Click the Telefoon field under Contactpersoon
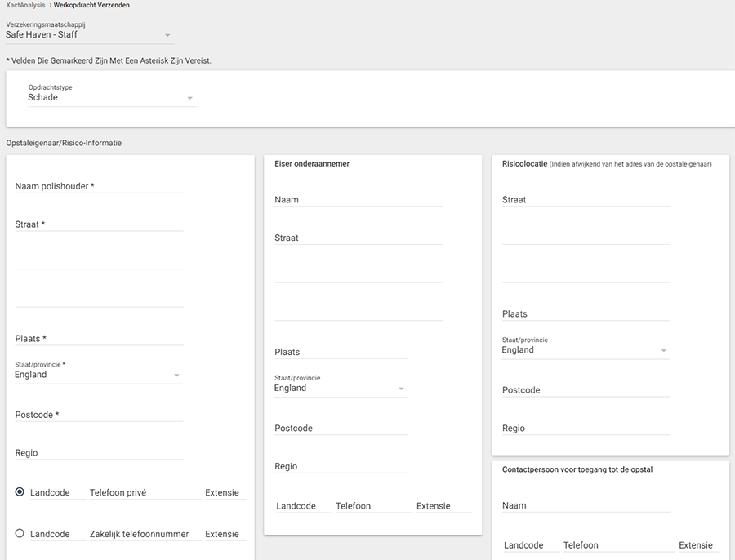Screen dimensions: 735x560 619,545
